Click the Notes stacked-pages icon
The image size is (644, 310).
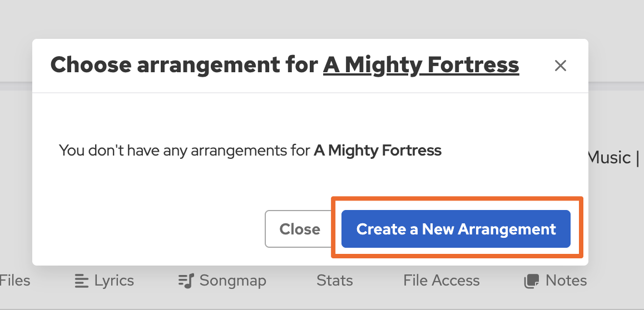coord(532,281)
